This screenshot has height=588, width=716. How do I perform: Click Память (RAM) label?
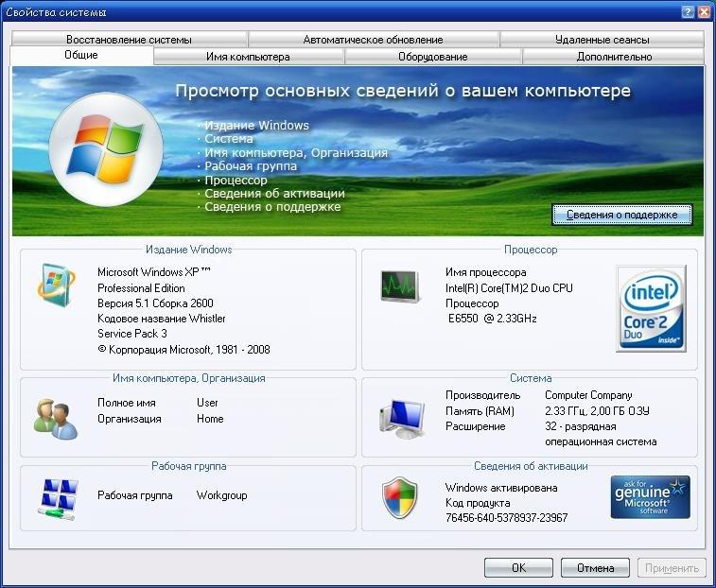(x=480, y=411)
